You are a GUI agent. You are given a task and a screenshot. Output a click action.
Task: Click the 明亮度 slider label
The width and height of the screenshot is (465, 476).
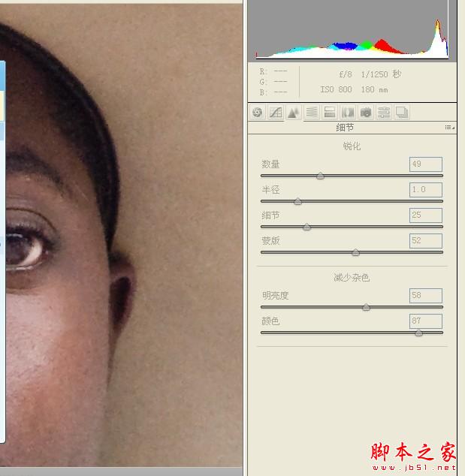pyautogui.click(x=275, y=295)
